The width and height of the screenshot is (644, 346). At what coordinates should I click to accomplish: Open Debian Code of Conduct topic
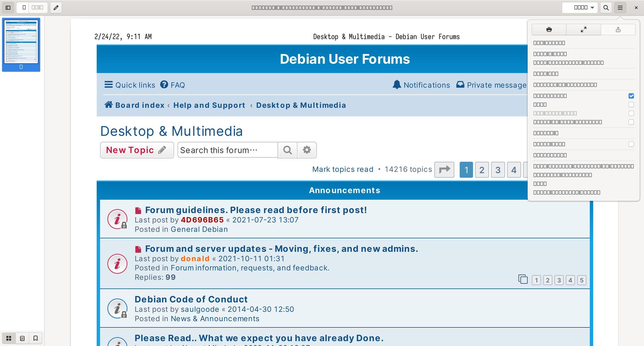[191, 299]
